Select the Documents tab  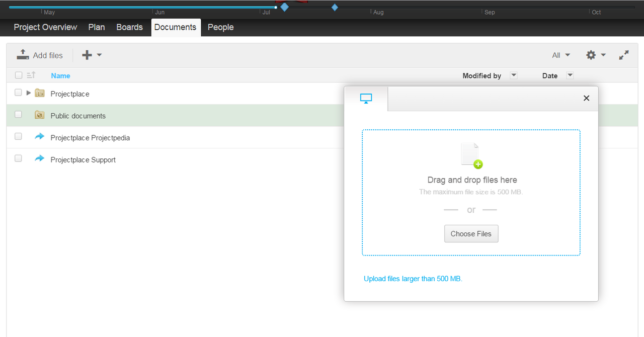(176, 28)
